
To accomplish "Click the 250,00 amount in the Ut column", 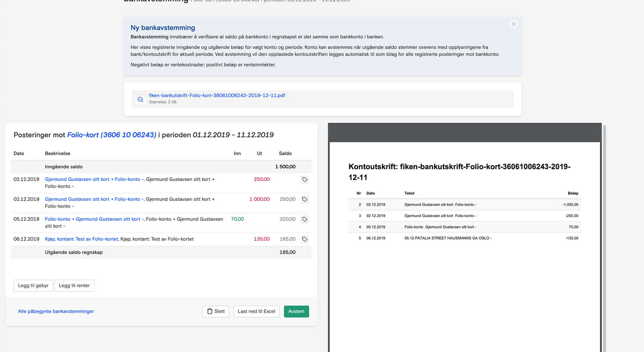I will pyautogui.click(x=262, y=179).
